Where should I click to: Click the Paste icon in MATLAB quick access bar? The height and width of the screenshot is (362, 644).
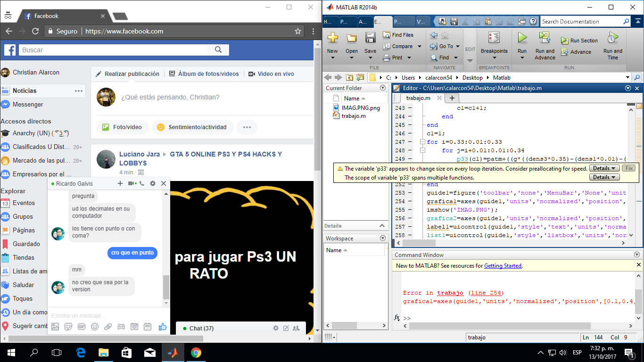click(x=488, y=21)
